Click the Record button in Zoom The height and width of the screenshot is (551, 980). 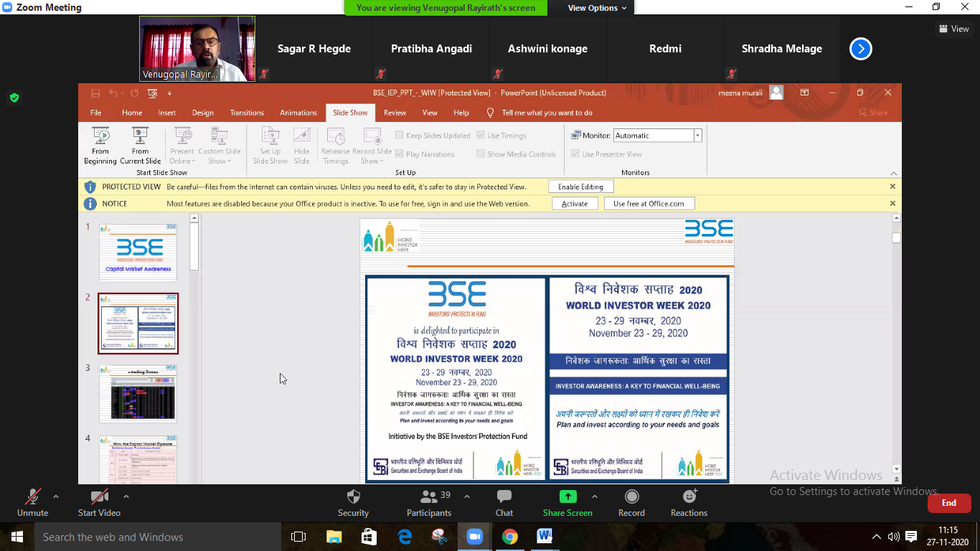(631, 502)
